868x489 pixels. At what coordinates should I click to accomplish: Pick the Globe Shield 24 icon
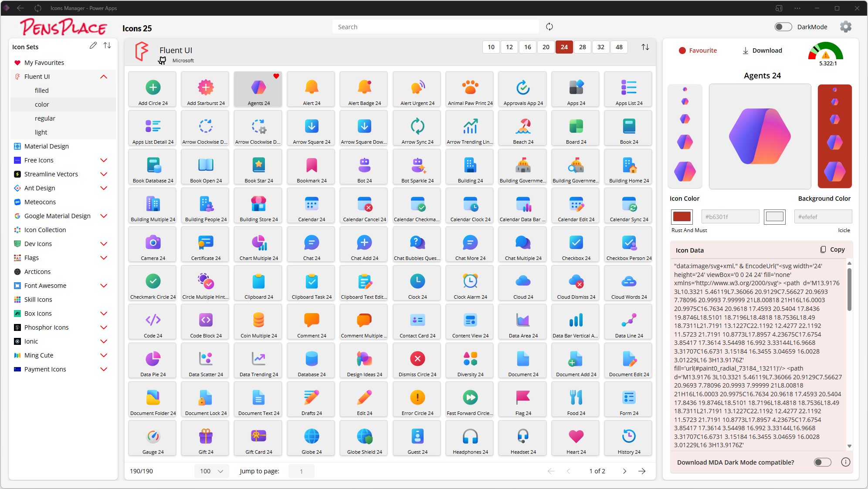(x=365, y=438)
